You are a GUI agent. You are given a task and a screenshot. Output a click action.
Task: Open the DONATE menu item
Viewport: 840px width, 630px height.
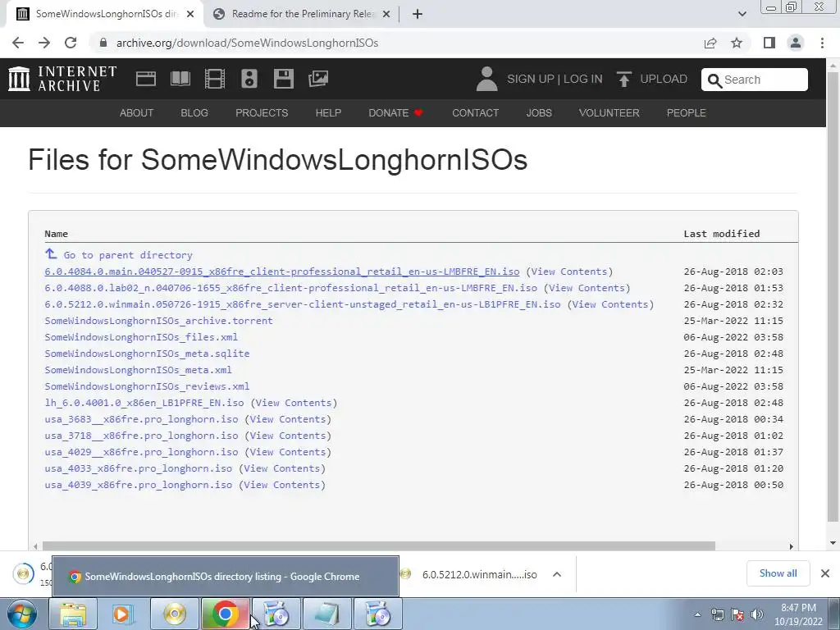coord(396,113)
